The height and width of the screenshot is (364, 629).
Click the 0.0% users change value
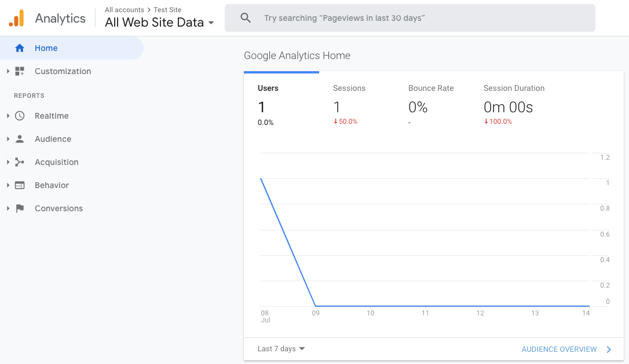pos(266,122)
